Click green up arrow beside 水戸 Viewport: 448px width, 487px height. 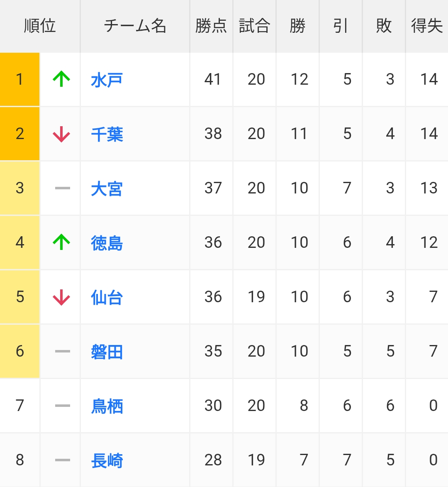[x=61, y=79]
